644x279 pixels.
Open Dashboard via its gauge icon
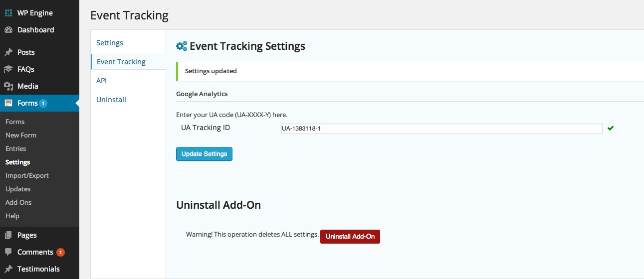tap(8, 30)
